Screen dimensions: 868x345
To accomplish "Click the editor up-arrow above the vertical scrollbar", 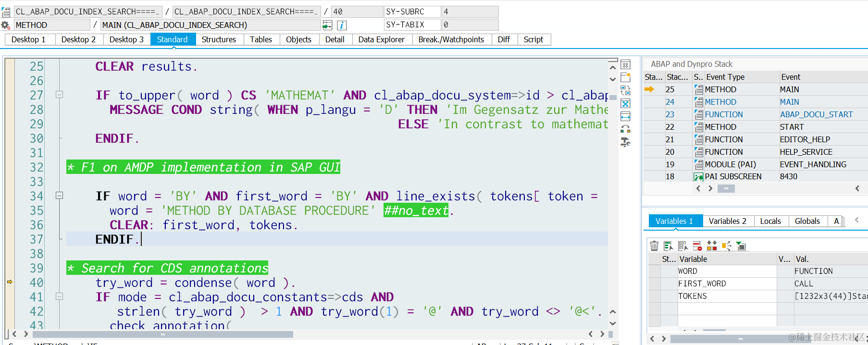I will tap(613, 68).
